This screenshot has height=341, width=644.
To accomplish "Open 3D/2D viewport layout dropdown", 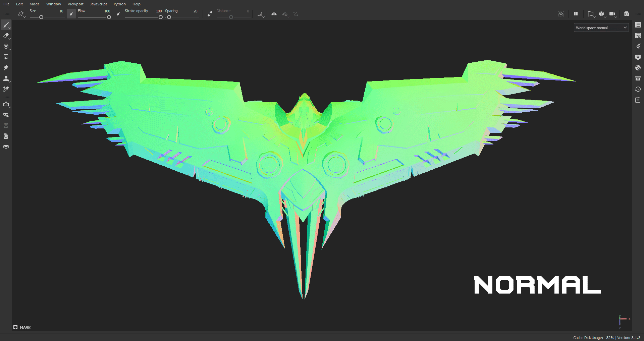I will point(602,14).
